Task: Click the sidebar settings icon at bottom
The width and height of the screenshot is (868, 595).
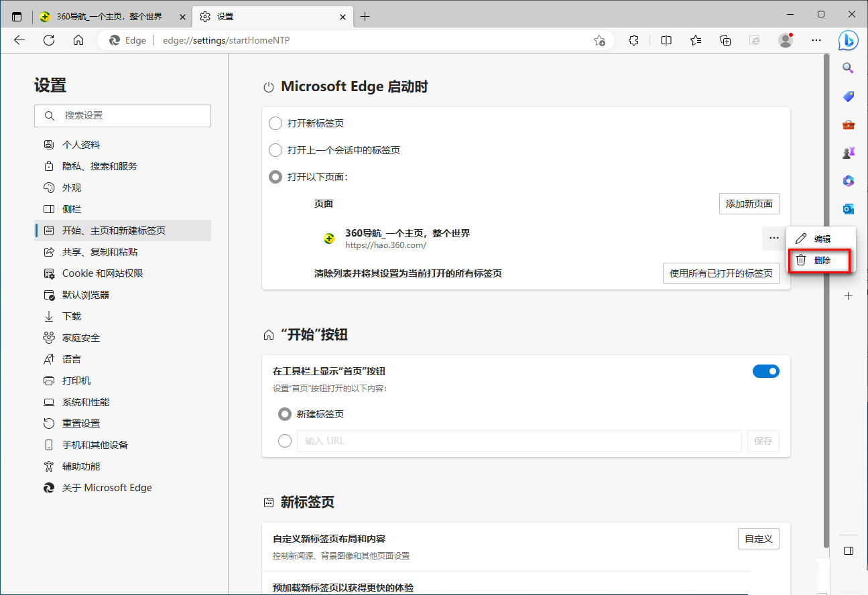Action: (848, 551)
